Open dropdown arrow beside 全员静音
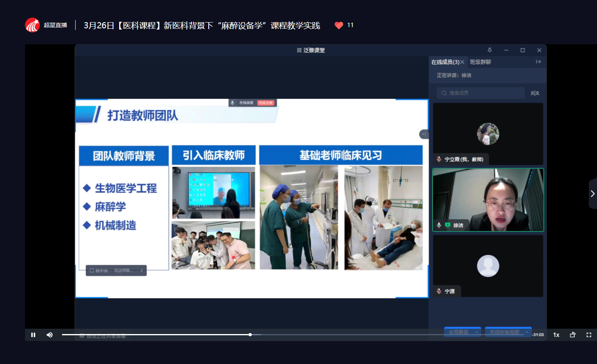Viewport: 597px width, 364px height. point(477,332)
